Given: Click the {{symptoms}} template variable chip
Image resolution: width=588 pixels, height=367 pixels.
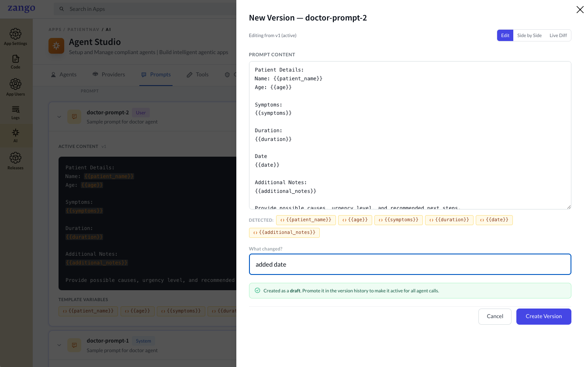Looking at the screenshot, I should pos(181,311).
